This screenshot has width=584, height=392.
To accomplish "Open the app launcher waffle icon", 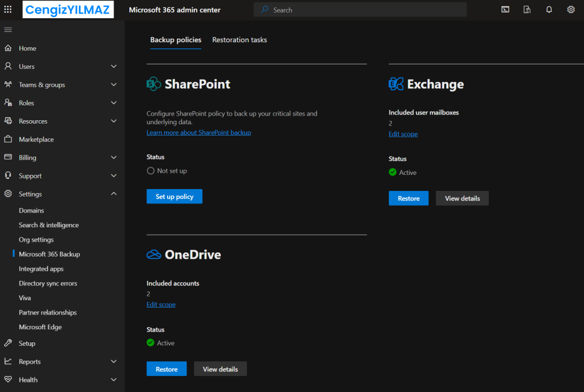I will pos(8,10).
